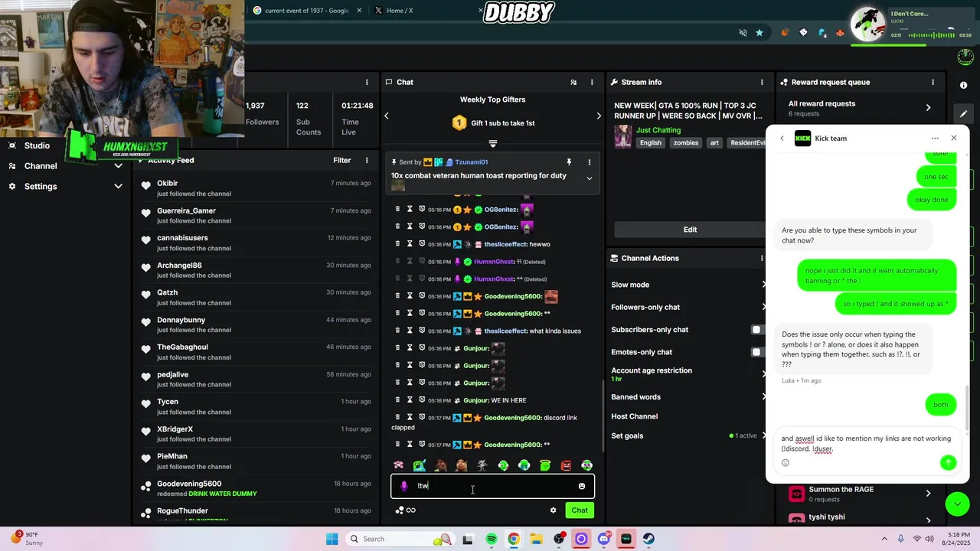The image size is (980, 551).
Task: Click the pencil edit icon on right sidebar
Action: [x=964, y=113]
